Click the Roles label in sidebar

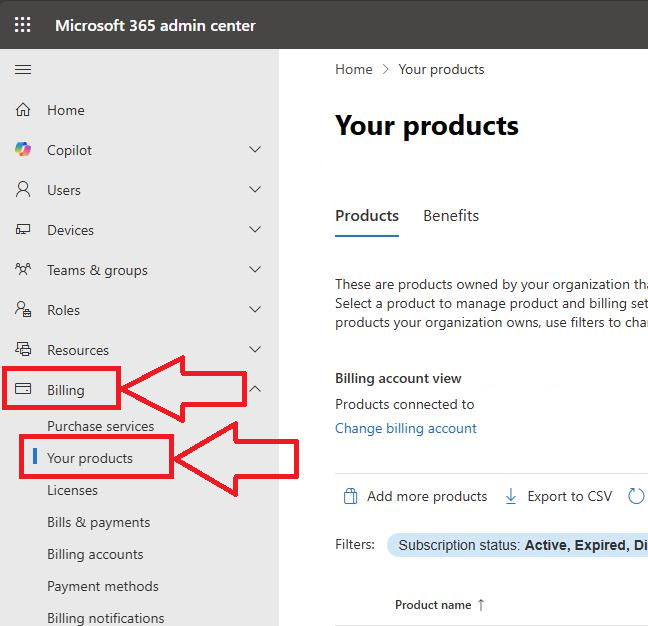click(x=63, y=310)
